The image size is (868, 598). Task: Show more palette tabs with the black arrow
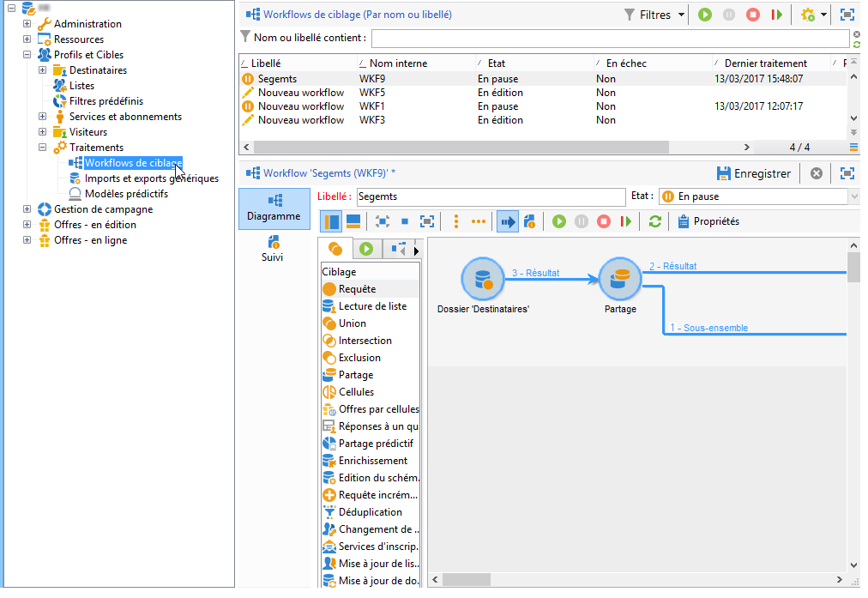coord(416,251)
